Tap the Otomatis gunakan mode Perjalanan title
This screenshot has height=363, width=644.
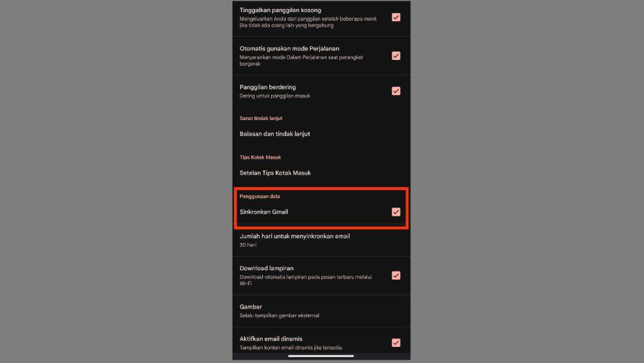[x=289, y=48]
